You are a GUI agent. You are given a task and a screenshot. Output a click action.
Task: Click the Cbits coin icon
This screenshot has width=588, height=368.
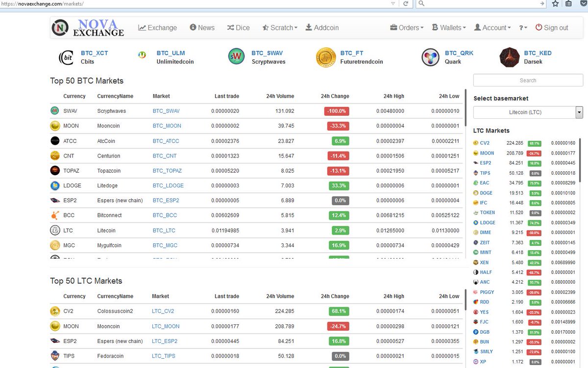click(66, 57)
